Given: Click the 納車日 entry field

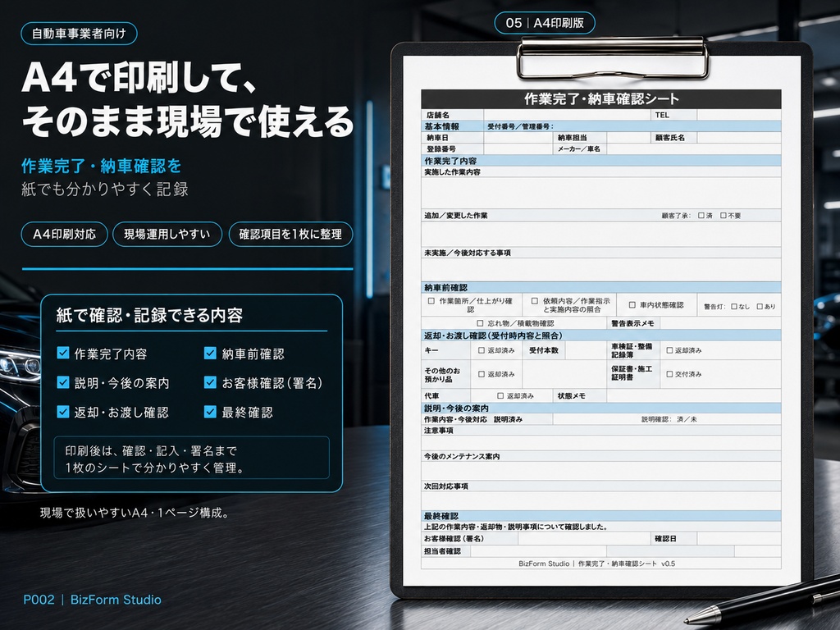Looking at the screenshot, I should pos(518,138).
